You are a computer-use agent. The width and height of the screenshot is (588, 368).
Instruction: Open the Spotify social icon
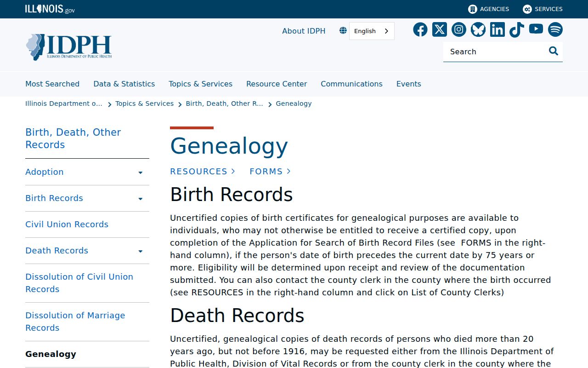[x=555, y=30]
